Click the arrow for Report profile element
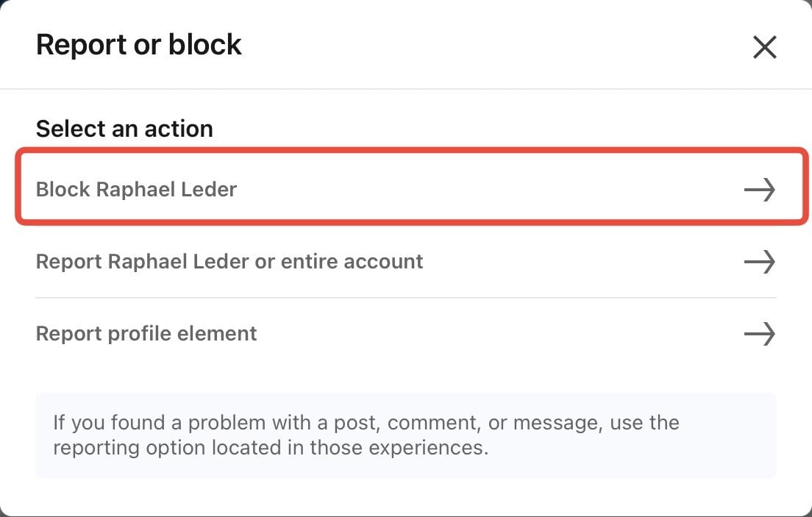The width and height of the screenshot is (812, 517). 760,334
